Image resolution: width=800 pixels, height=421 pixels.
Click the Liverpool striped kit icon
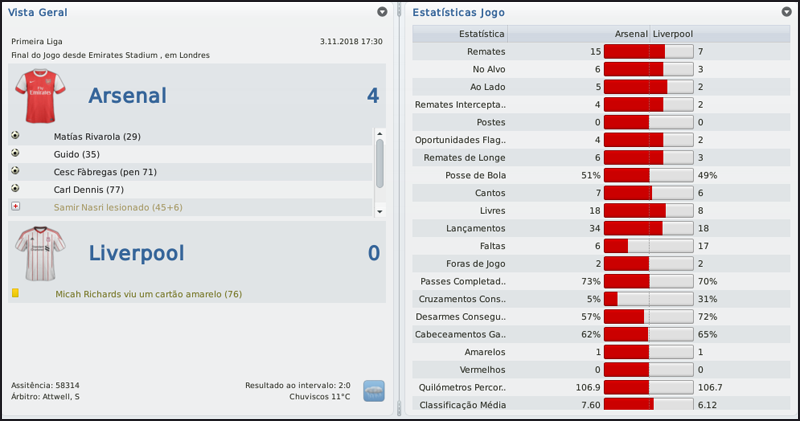pos(39,253)
